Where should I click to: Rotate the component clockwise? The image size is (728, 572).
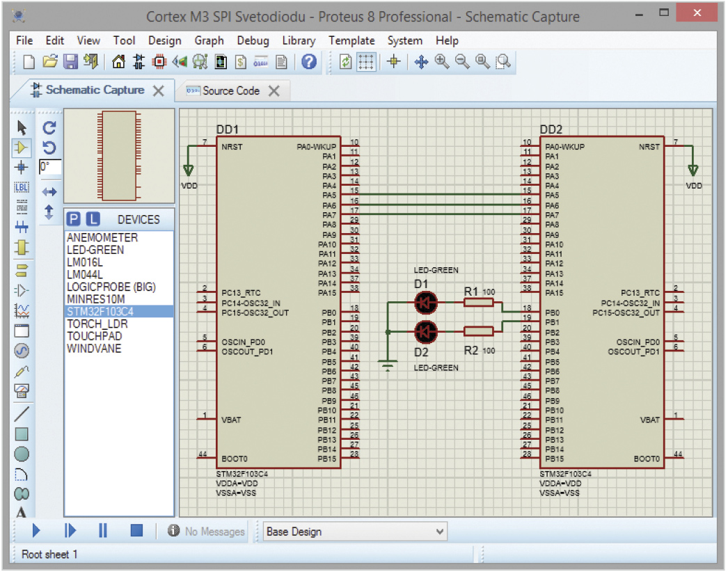[x=49, y=127]
